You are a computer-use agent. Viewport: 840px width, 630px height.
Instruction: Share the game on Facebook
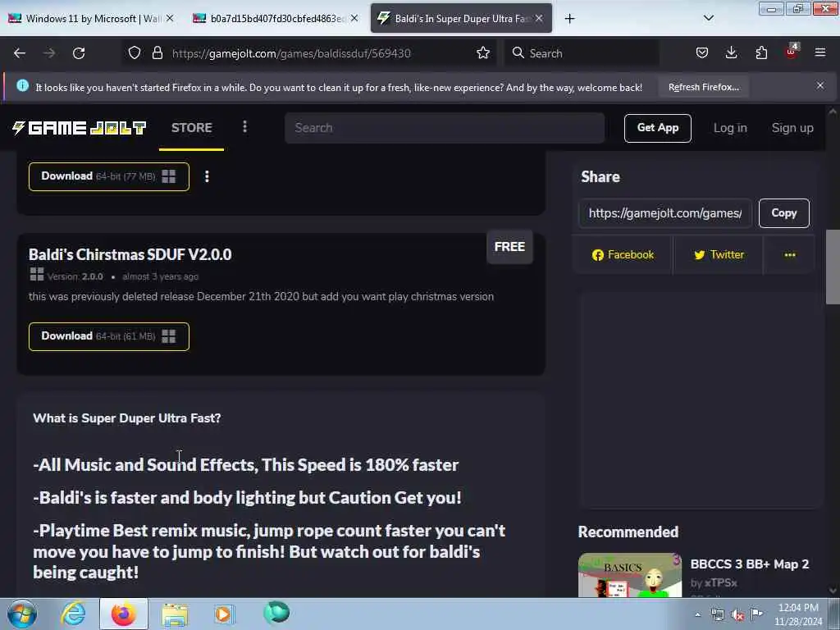pyautogui.click(x=623, y=255)
